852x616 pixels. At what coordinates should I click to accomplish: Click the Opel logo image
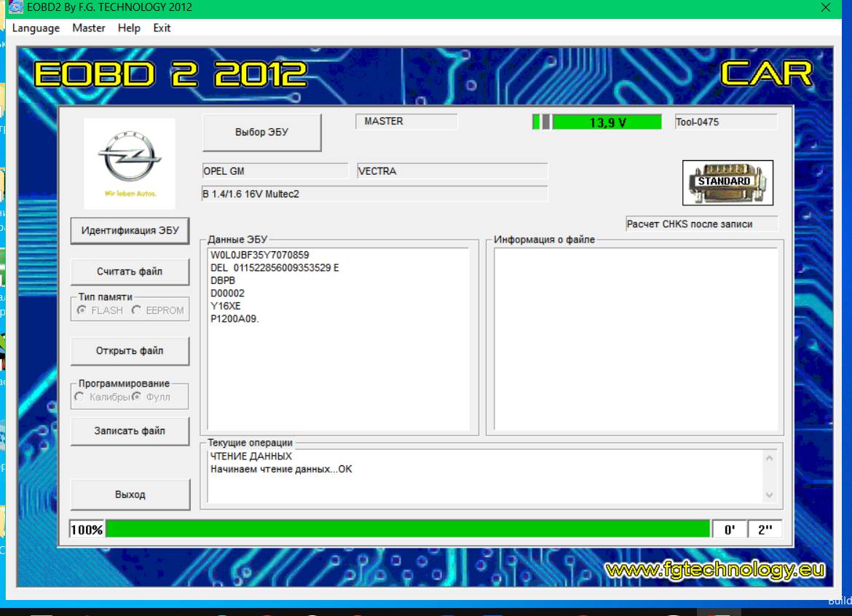point(130,164)
